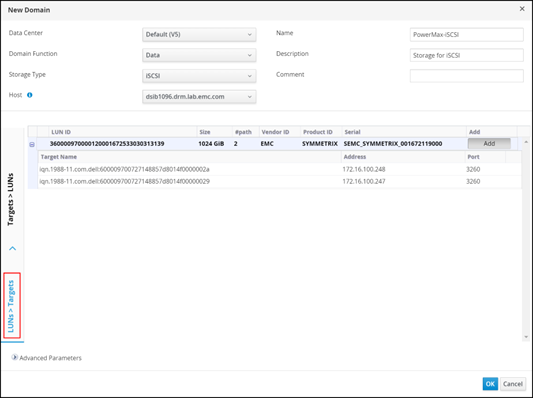Open the Domain Function dropdown
This screenshot has height=398, width=533.
pyautogui.click(x=199, y=55)
